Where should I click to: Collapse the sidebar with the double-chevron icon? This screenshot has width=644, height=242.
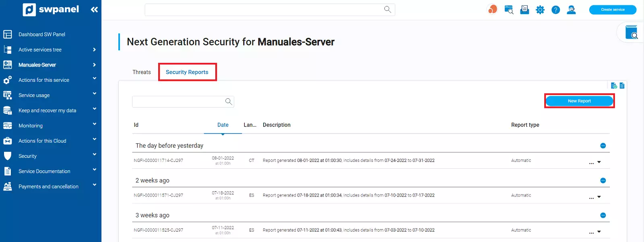click(94, 10)
